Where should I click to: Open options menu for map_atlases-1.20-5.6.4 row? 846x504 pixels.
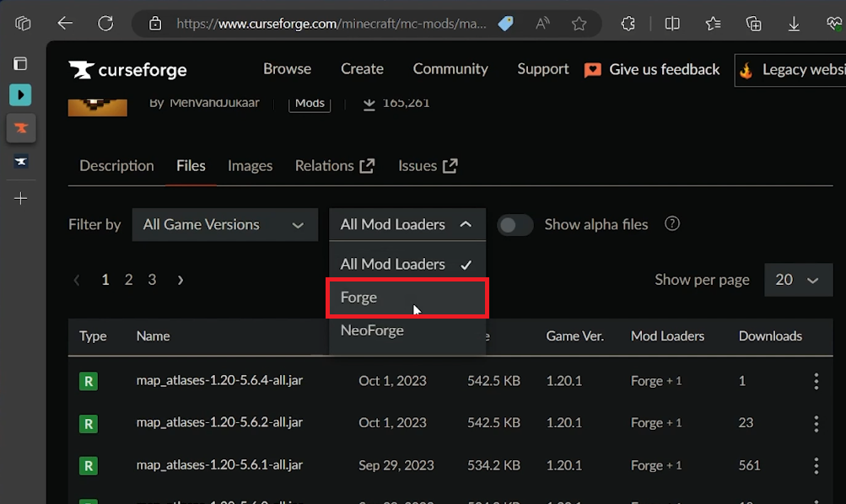point(816,381)
